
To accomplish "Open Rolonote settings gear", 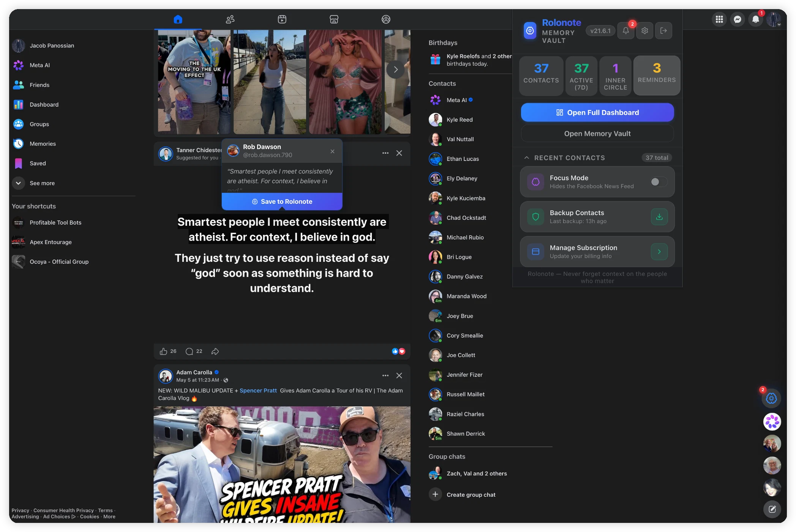I will click(645, 31).
